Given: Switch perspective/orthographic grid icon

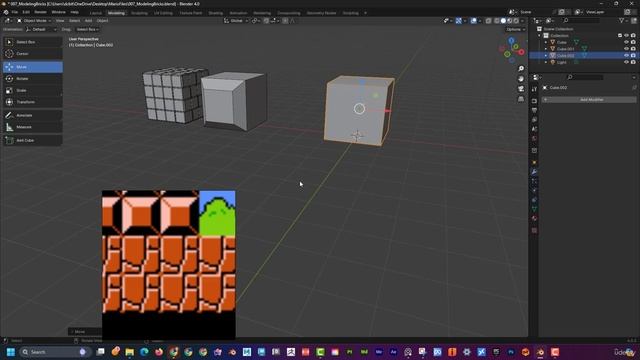Looking at the screenshot, I should click(x=521, y=99).
